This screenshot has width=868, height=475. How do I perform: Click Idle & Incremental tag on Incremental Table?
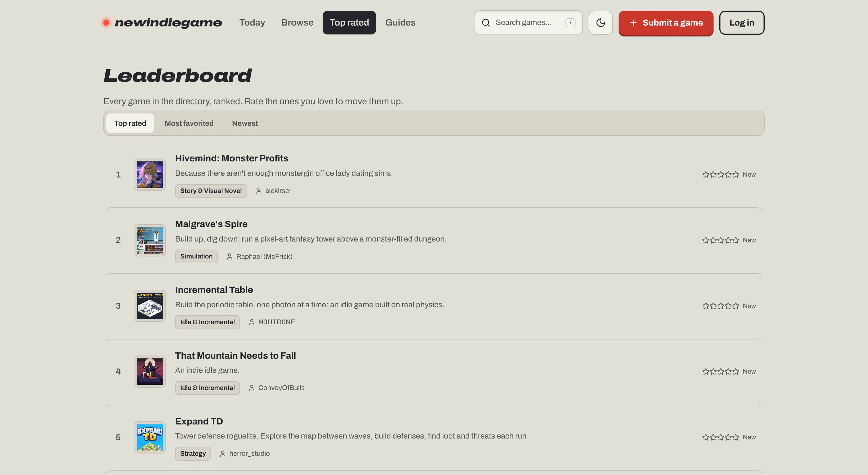click(x=207, y=322)
